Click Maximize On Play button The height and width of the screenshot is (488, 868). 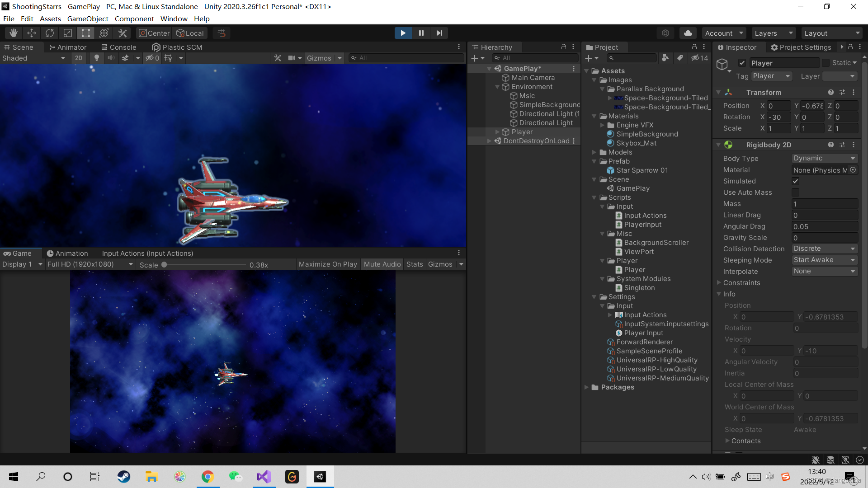[328, 264]
